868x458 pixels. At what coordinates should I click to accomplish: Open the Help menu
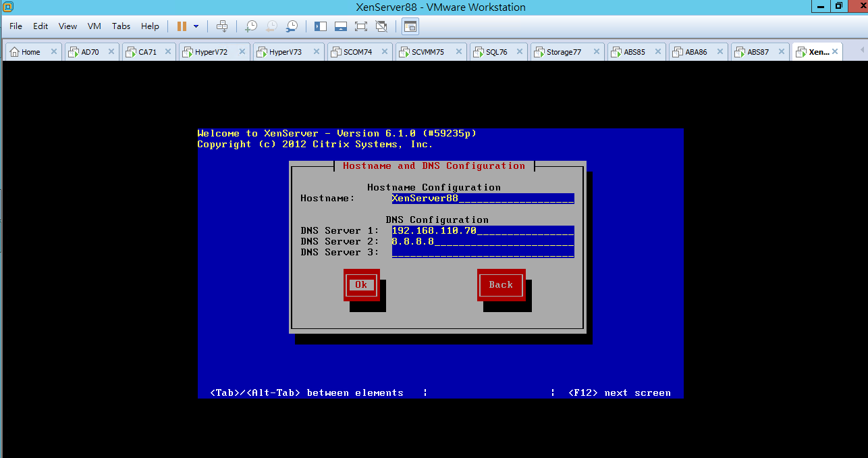(150, 26)
